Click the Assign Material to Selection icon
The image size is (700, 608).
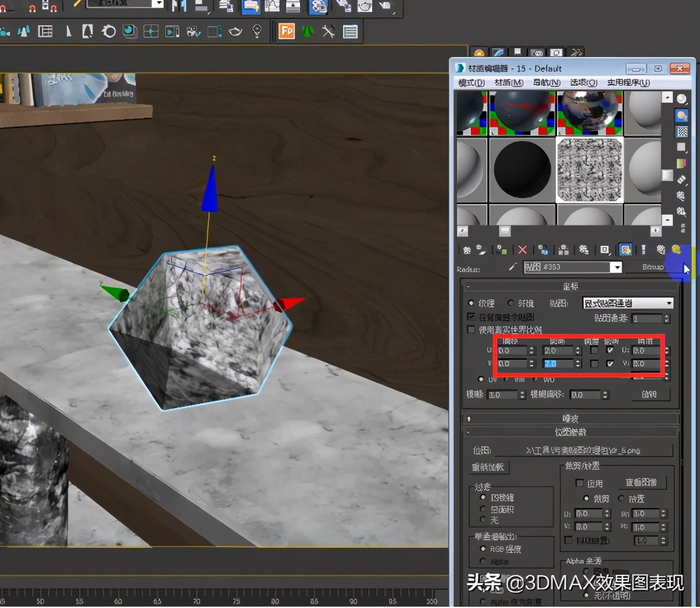500,250
